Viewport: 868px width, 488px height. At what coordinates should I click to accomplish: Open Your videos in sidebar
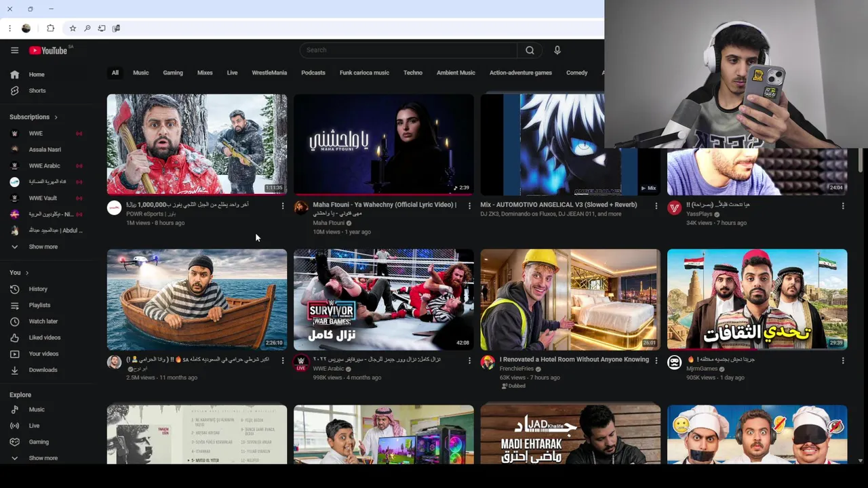click(45, 354)
